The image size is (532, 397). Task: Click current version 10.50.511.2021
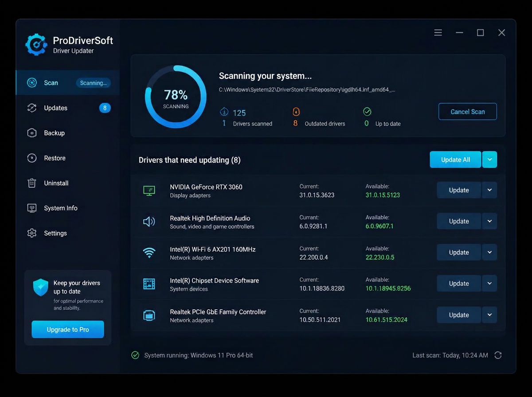320,319
